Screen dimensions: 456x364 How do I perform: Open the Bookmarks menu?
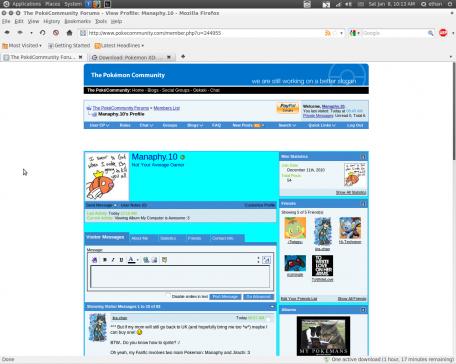78,21
